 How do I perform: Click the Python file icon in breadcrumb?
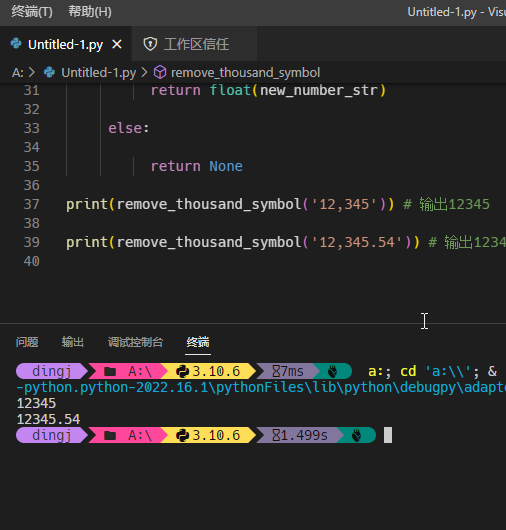49,72
